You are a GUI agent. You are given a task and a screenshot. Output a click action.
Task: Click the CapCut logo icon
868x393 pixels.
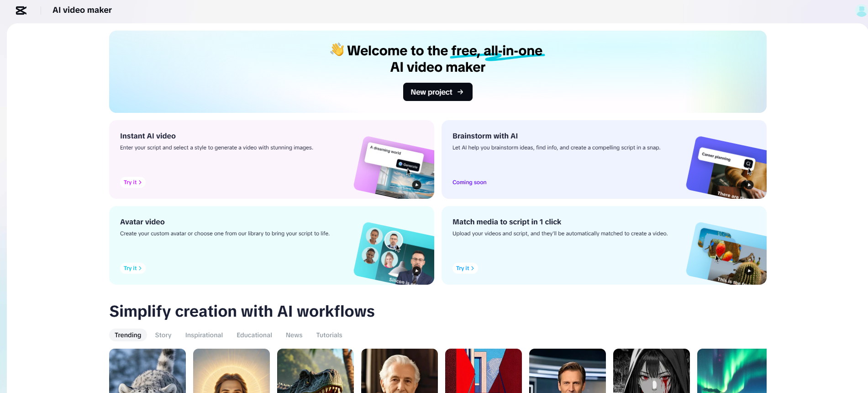pos(21,11)
